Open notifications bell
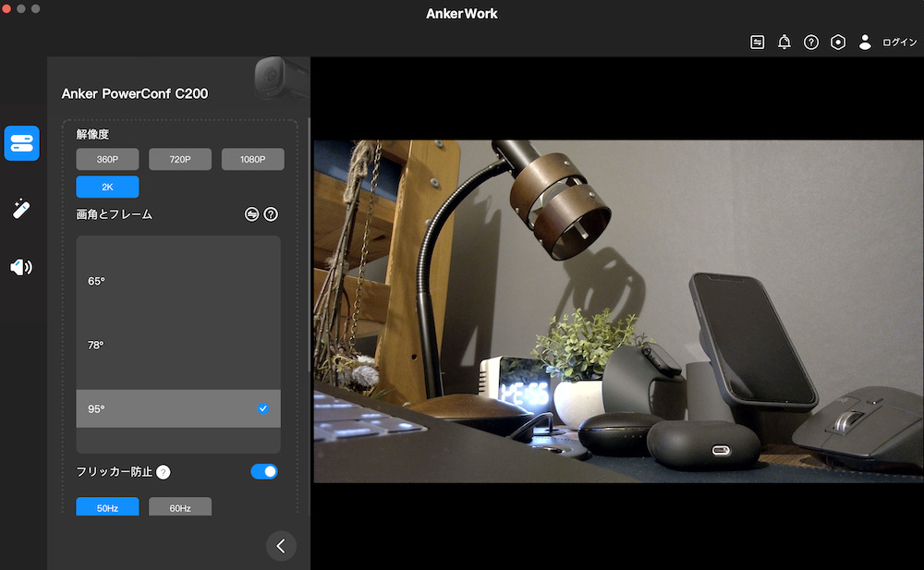The image size is (924, 570). pyautogui.click(x=784, y=42)
